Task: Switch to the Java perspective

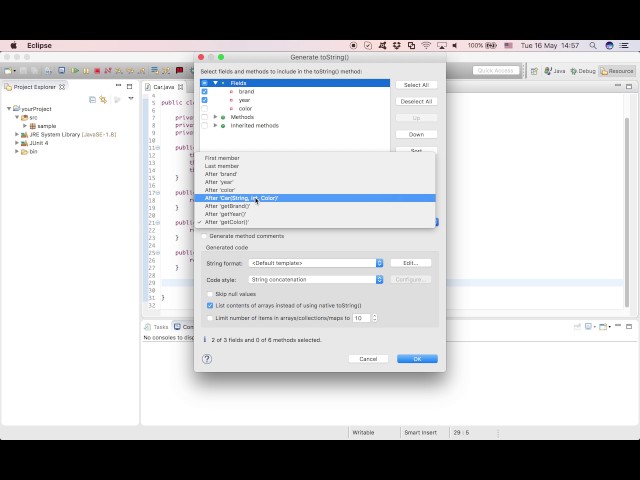Action: click(556, 71)
